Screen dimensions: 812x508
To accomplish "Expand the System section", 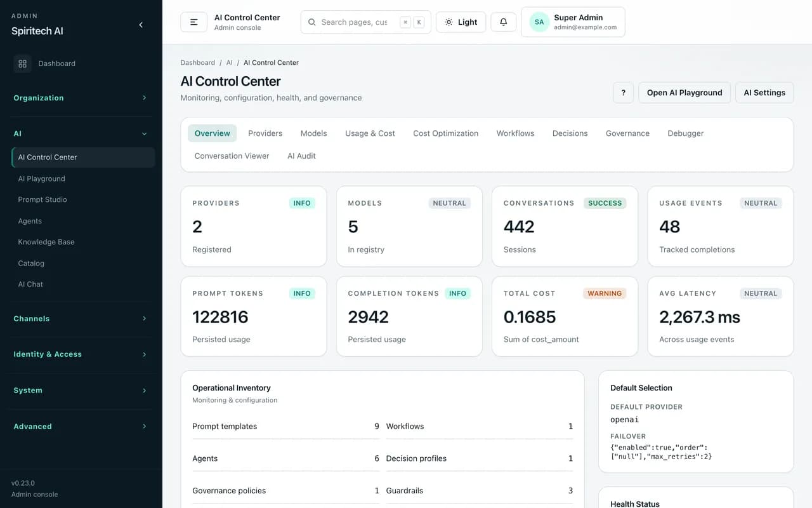I will pyautogui.click(x=81, y=391).
